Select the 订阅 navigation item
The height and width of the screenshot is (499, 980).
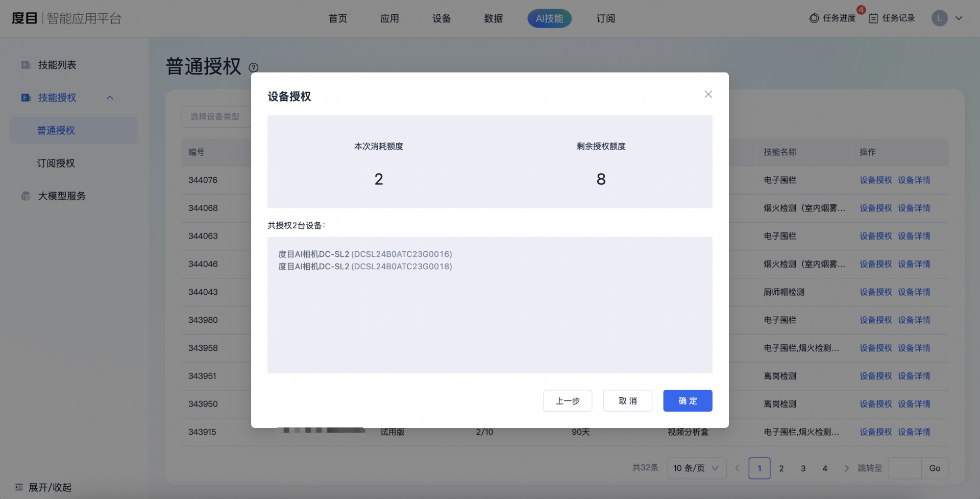coord(605,18)
